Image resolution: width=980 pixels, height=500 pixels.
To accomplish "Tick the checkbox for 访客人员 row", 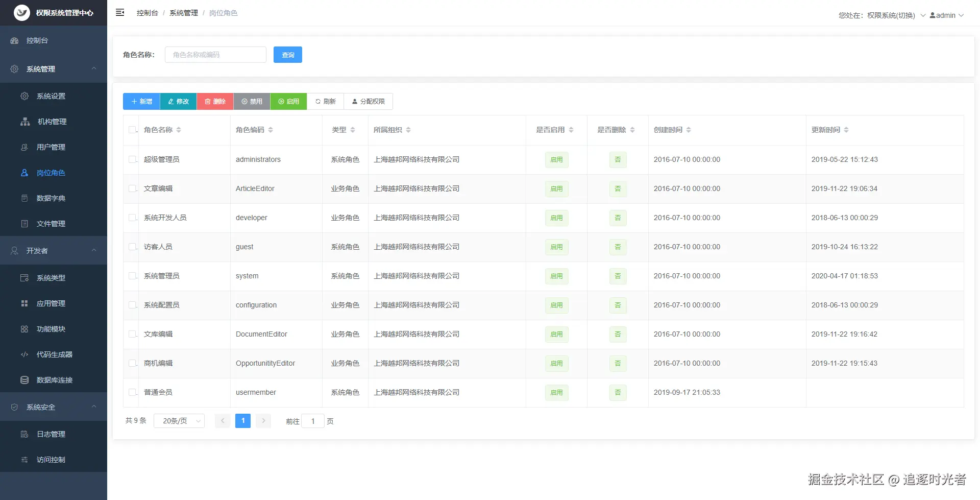I will [x=132, y=247].
